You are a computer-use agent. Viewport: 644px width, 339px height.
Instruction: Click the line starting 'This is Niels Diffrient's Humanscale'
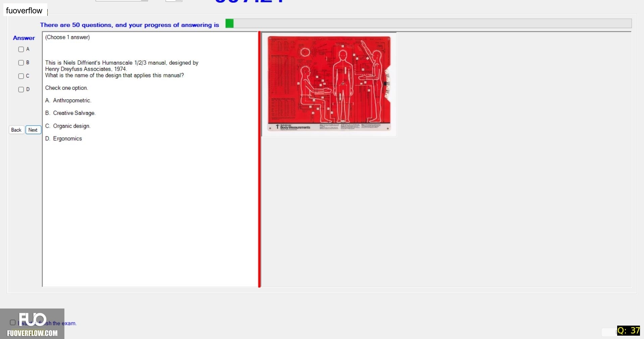coord(122,63)
